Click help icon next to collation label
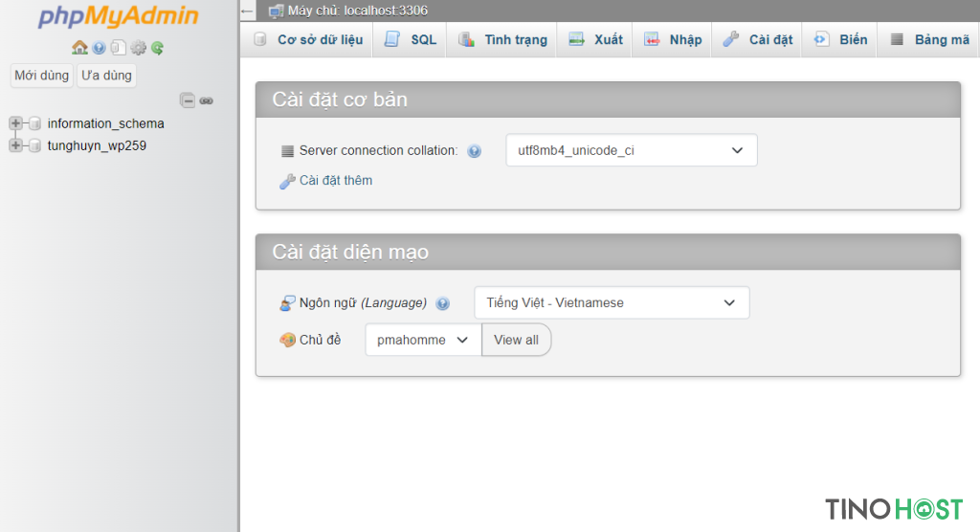The image size is (980, 532). [x=475, y=150]
